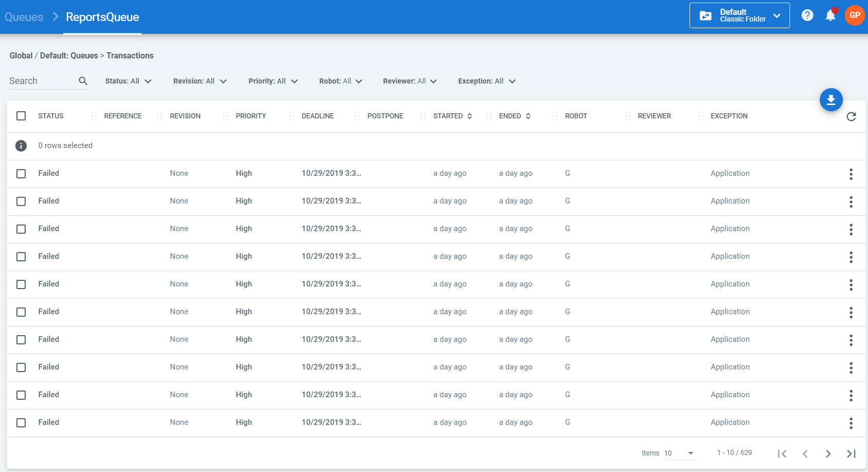Image resolution: width=868 pixels, height=472 pixels.
Task: Open the GP user avatar menu
Action: [855, 15]
